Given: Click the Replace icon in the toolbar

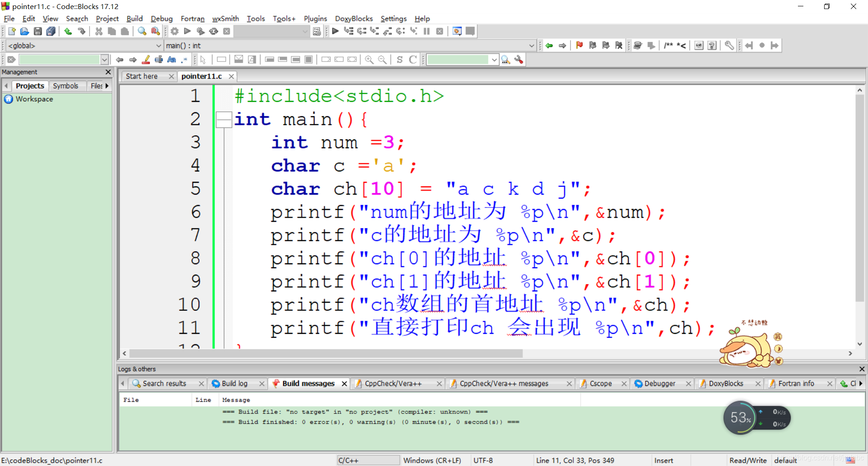Looking at the screenshot, I should click(155, 31).
